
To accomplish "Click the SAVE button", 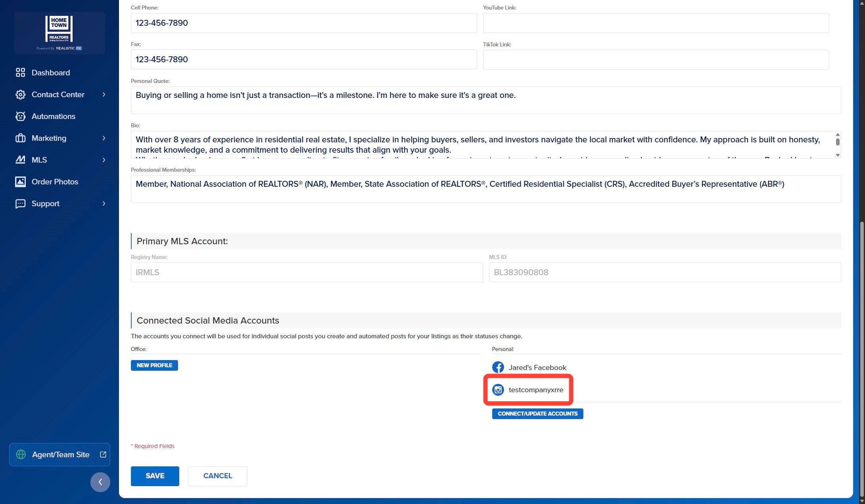I will [155, 476].
